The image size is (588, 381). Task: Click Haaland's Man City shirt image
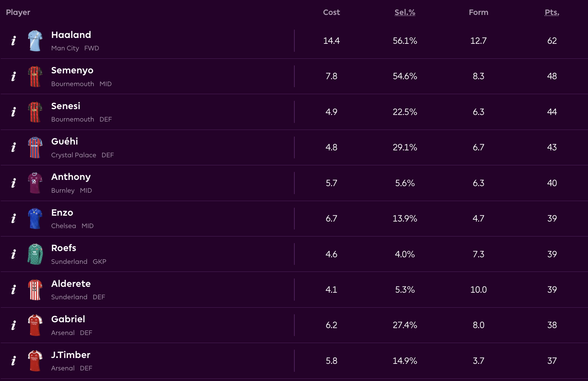coord(35,41)
